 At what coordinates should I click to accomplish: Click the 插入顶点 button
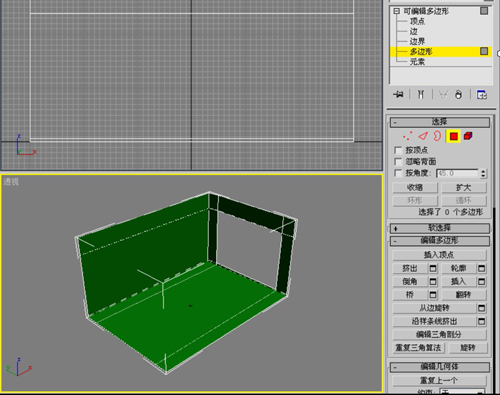(439, 255)
